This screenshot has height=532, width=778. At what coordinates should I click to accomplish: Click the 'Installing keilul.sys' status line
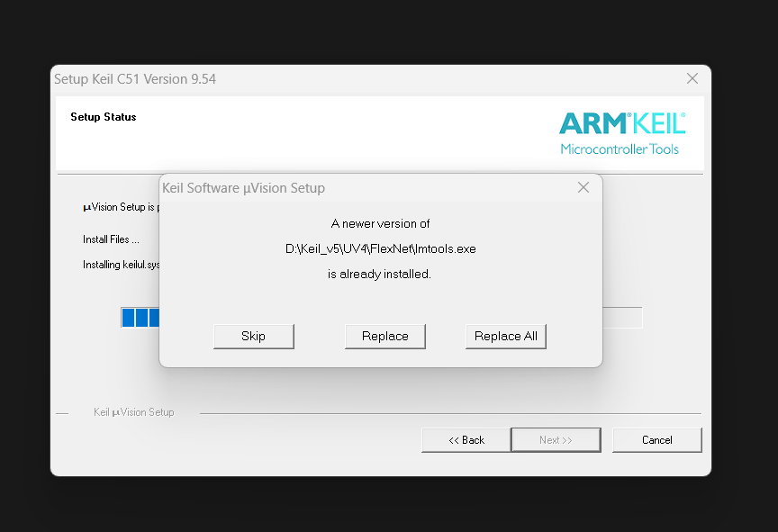pyautogui.click(x=121, y=265)
